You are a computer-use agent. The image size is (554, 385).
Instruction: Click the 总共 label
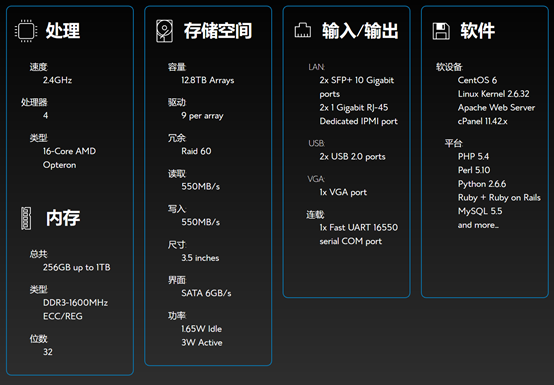tap(38, 254)
